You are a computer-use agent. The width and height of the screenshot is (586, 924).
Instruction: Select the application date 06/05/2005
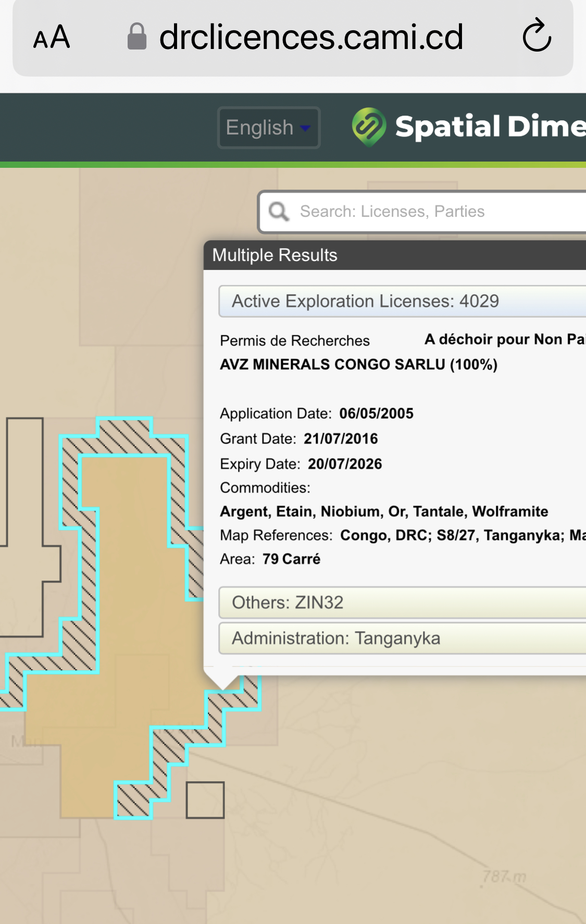click(x=377, y=414)
